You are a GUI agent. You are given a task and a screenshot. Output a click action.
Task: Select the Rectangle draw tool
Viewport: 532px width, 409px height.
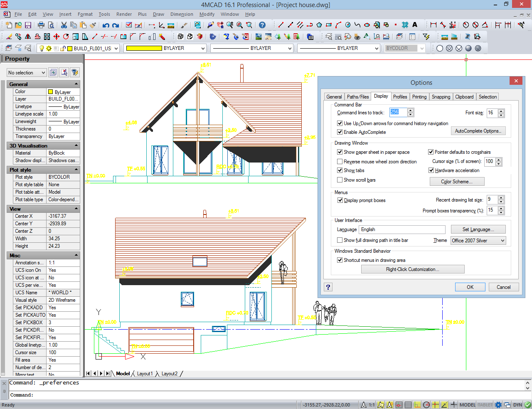coord(328,25)
